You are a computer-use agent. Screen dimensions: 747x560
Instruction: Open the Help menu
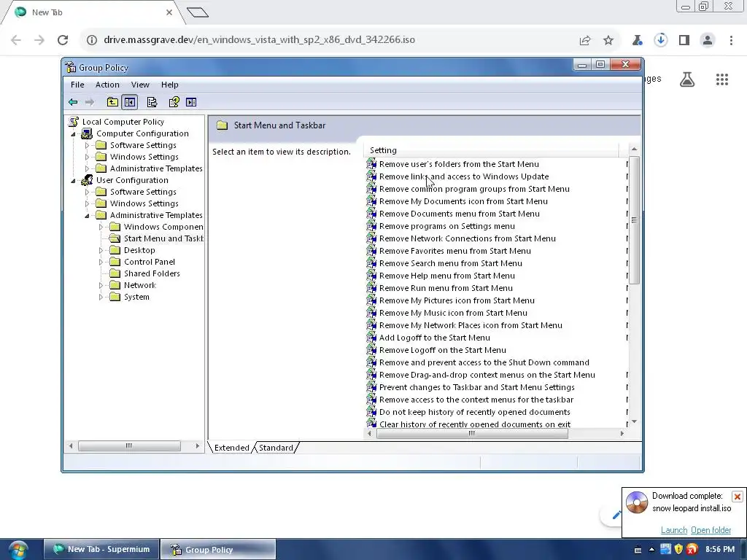click(169, 85)
